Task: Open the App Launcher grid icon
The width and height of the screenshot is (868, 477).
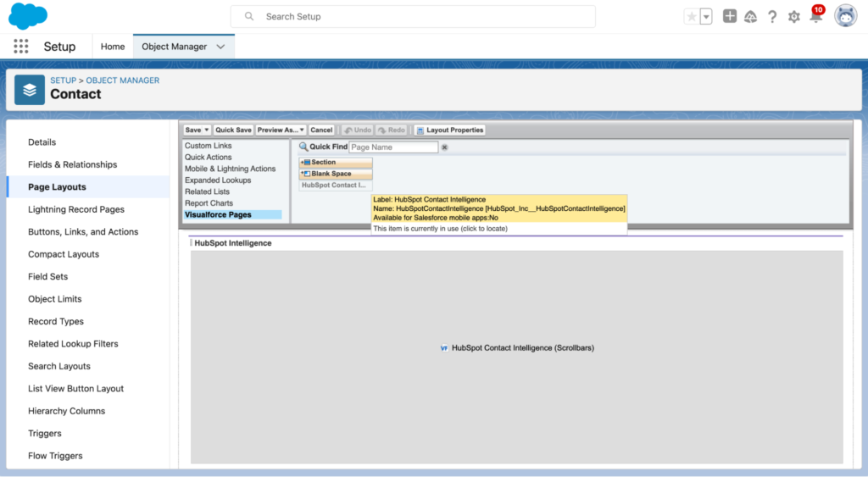Action: (21, 47)
